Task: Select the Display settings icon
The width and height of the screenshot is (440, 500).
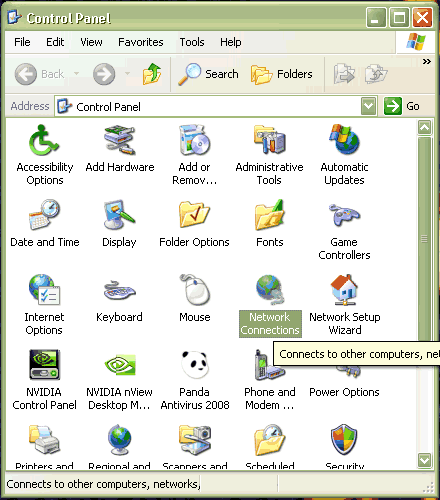Action: [119, 215]
